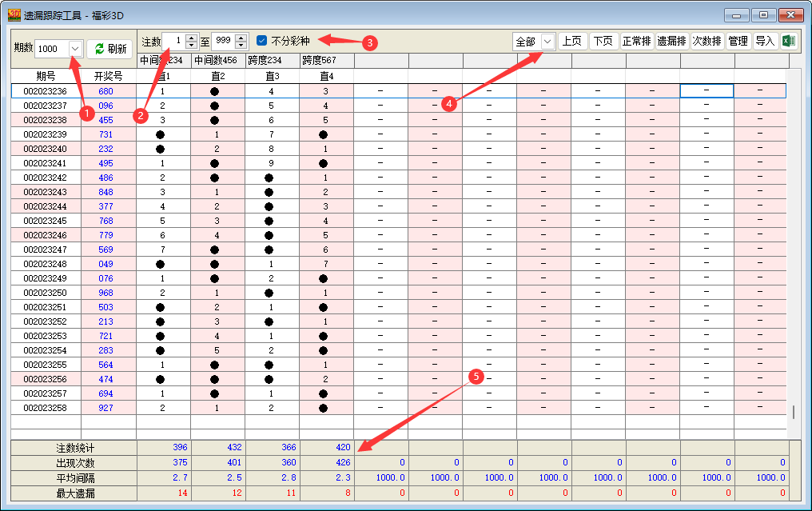Go to previous page with 上页

(x=571, y=42)
